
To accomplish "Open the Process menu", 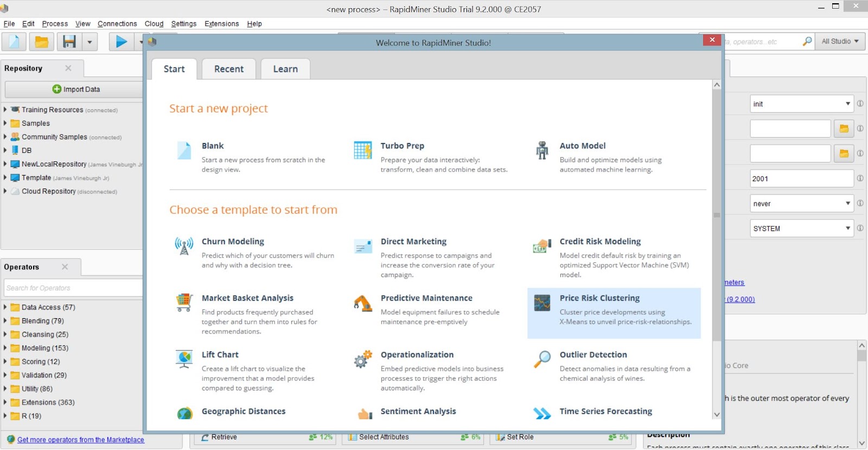I will tap(55, 23).
